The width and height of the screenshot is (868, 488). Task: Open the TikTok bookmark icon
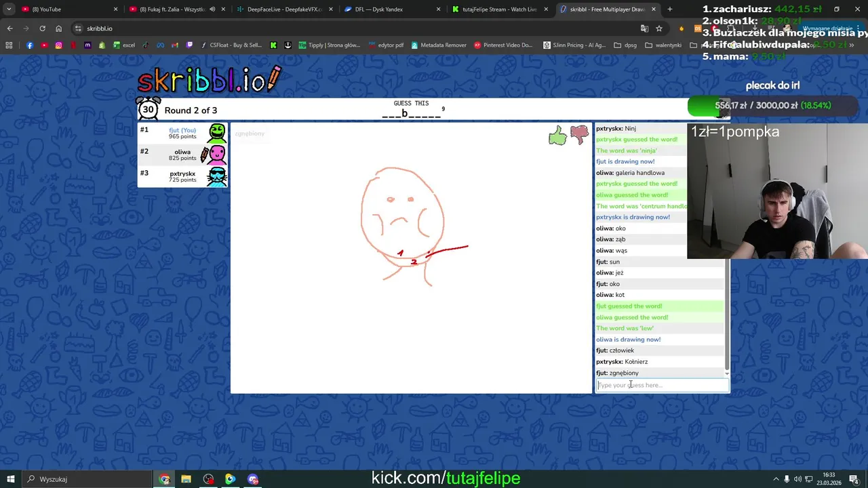tap(146, 45)
